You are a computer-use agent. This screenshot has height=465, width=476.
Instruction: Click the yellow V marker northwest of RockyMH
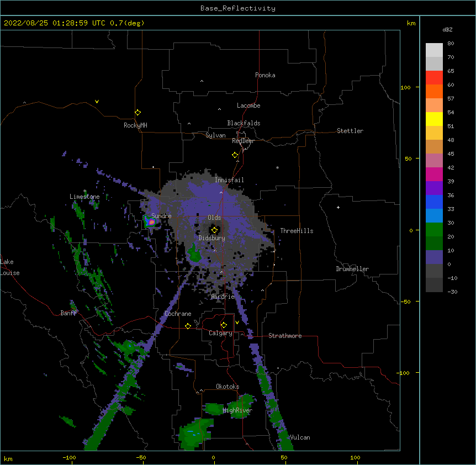(x=97, y=102)
